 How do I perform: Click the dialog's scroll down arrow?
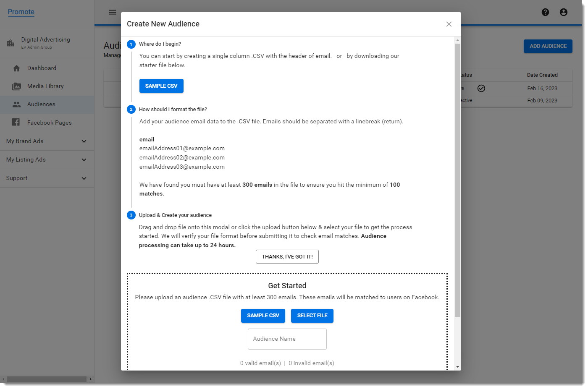tap(457, 367)
